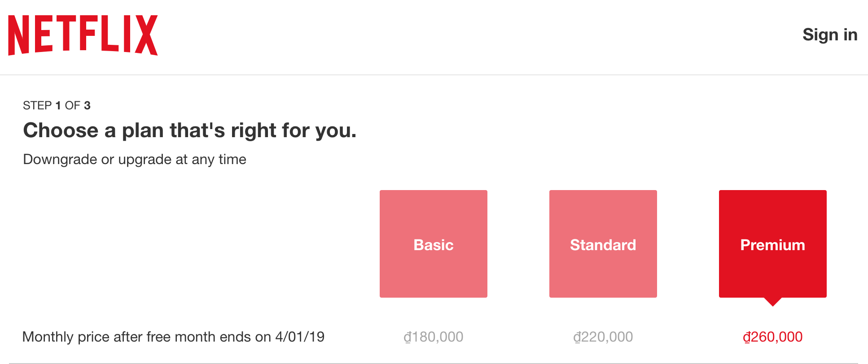Click the Monthly price row label
Image resolution: width=868 pixels, height=364 pixels.
click(173, 337)
